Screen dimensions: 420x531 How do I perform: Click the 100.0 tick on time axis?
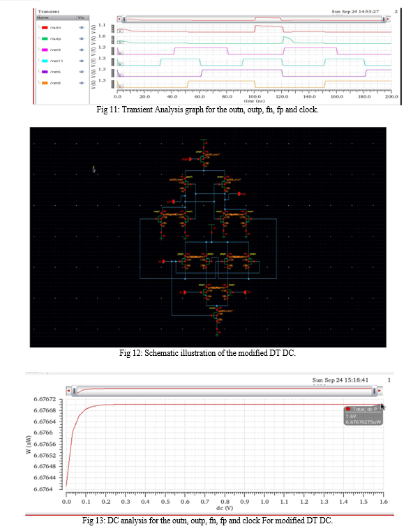[255, 96]
